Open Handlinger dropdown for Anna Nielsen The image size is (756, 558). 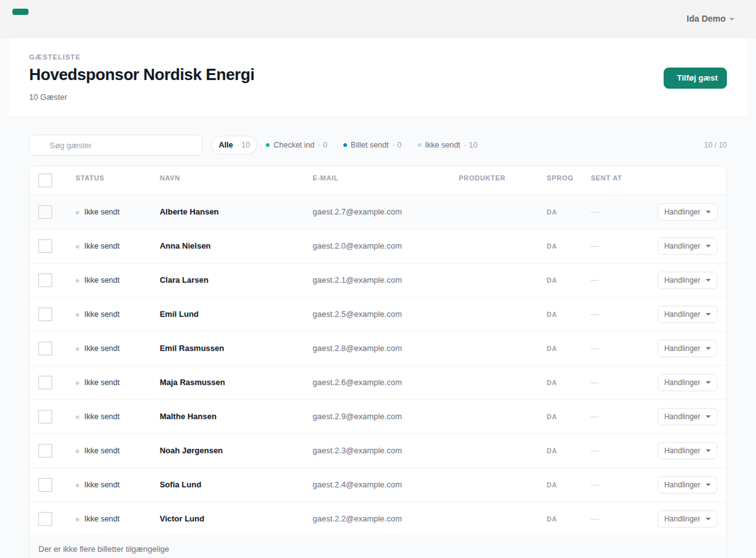[687, 246]
